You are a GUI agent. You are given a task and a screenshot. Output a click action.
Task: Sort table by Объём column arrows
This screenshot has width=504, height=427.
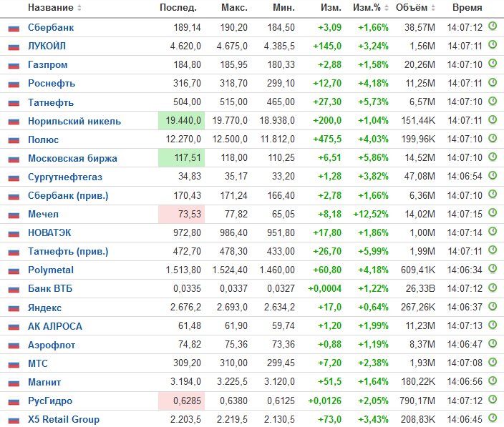[x=433, y=8]
